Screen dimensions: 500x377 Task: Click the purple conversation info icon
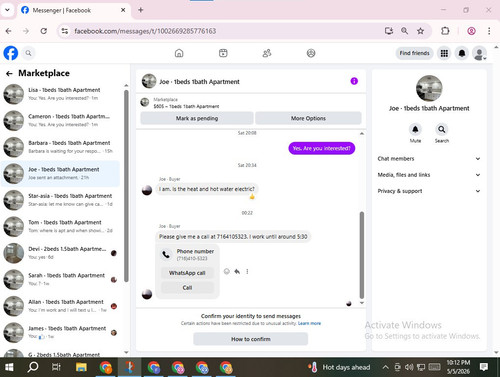(x=354, y=81)
